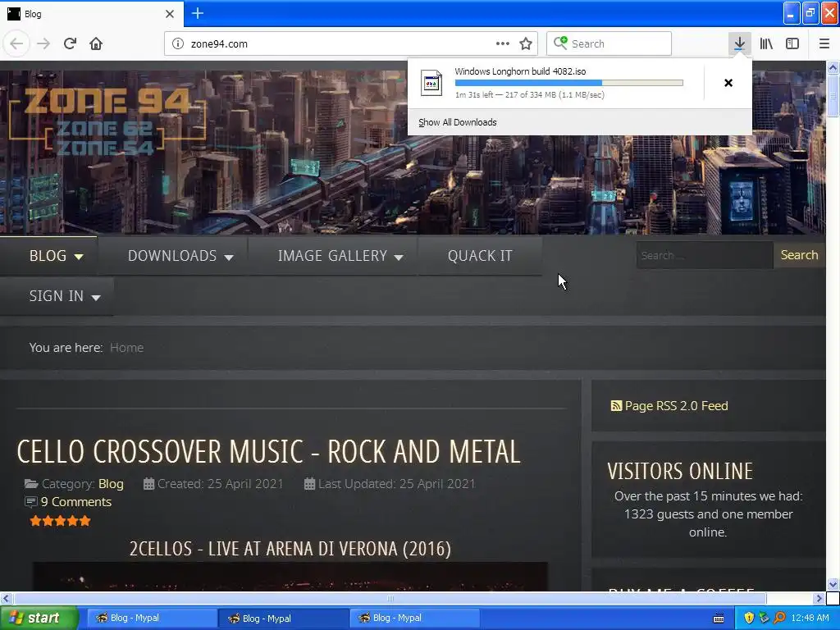Open Cello Crossover Music article title
The height and width of the screenshot is (630, 840).
268,452
